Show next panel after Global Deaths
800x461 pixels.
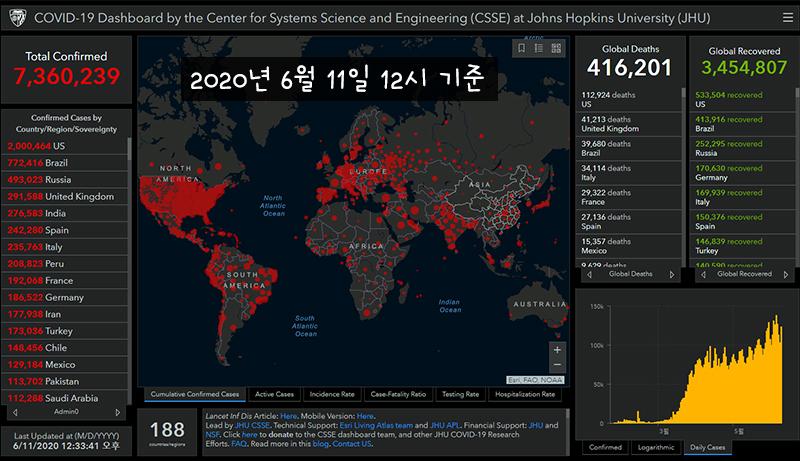pos(672,274)
